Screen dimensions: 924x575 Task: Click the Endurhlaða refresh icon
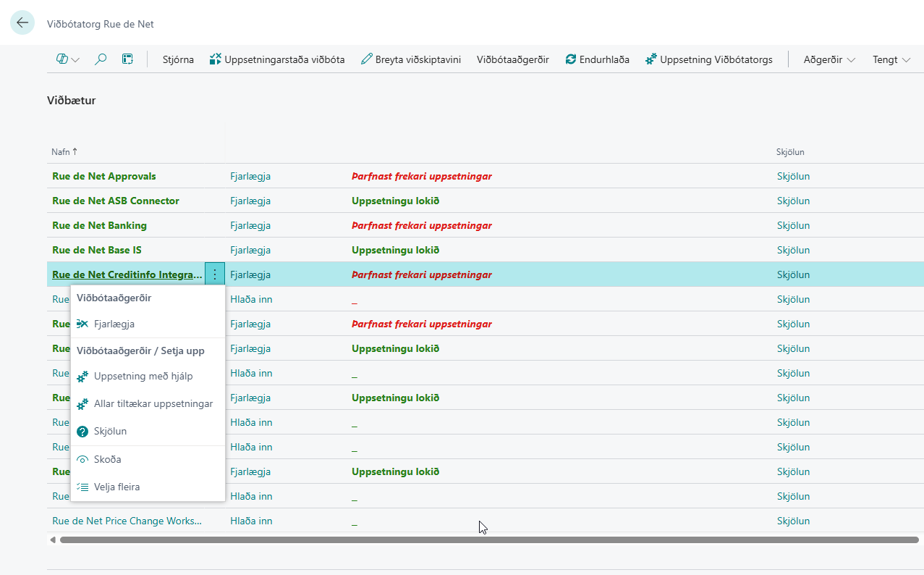pos(571,59)
